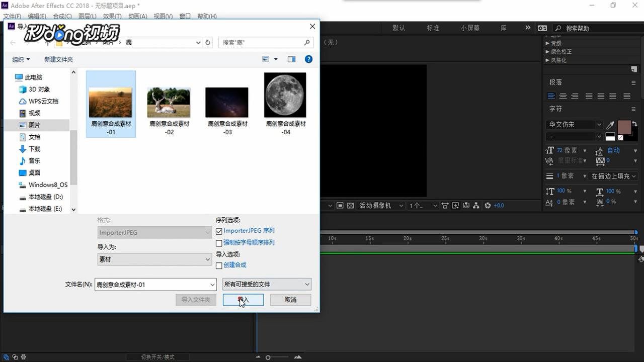Screen dimensions: 644x362
Task: Open the file name combo box arrow
Action: (212, 285)
